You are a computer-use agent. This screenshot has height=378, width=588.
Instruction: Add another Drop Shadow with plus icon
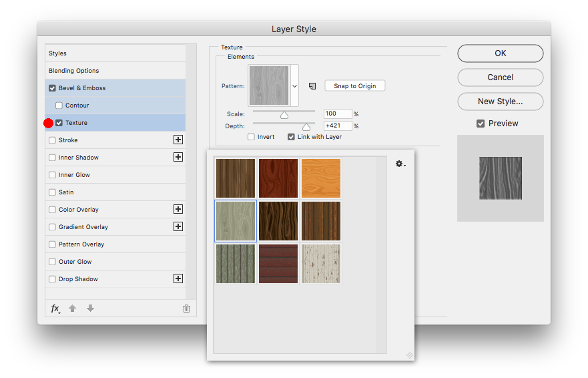[x=178, y=279]
